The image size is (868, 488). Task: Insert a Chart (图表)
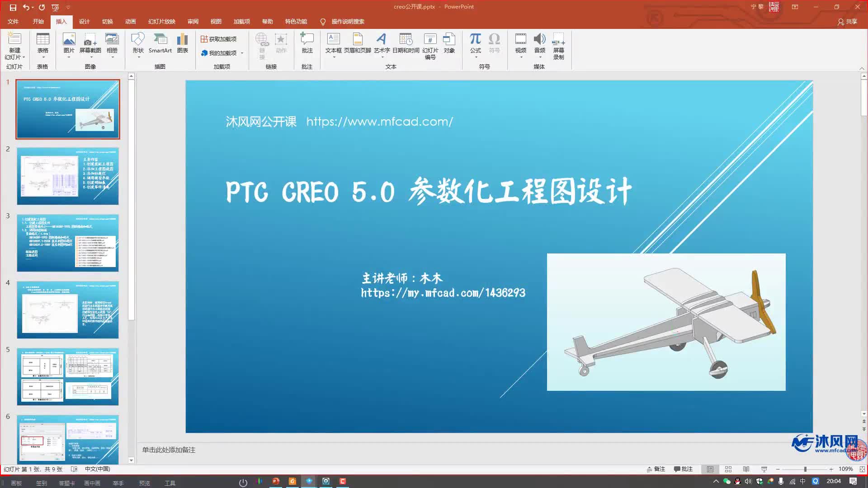(183, 44)
